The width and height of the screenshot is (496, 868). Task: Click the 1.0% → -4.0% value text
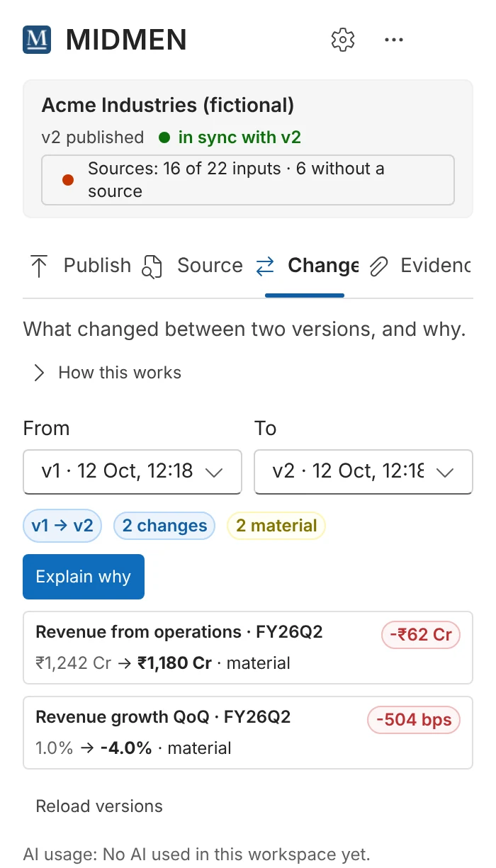tap(94, 748)
